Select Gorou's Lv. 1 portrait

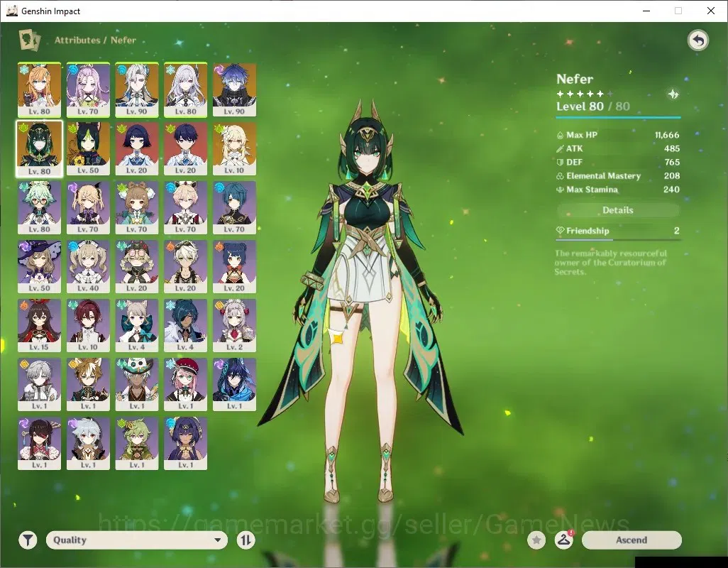pos(88,385)
